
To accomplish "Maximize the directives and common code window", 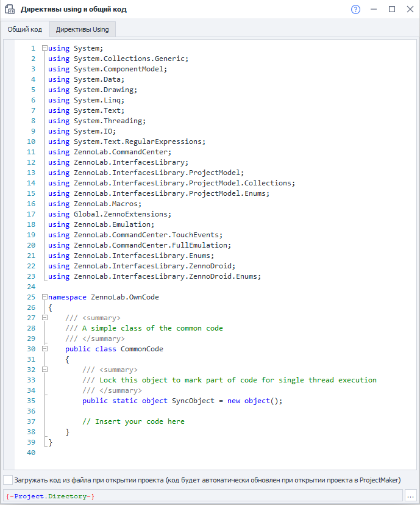I will [391, 10].
